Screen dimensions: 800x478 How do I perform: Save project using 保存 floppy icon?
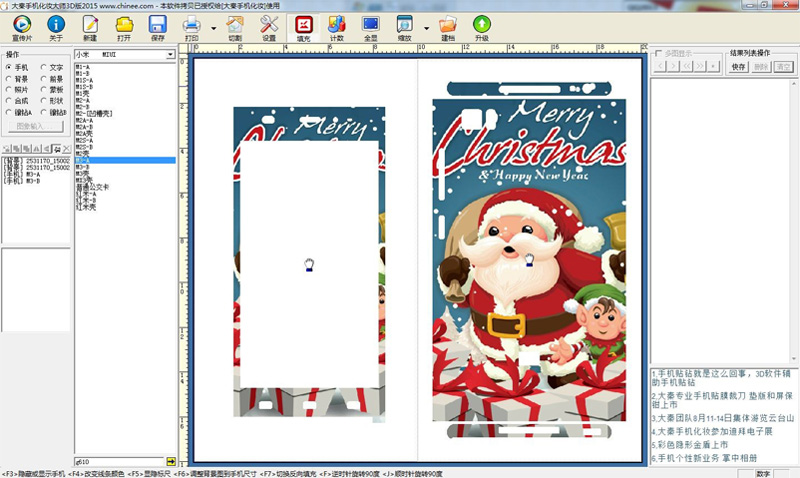[158, 28]
